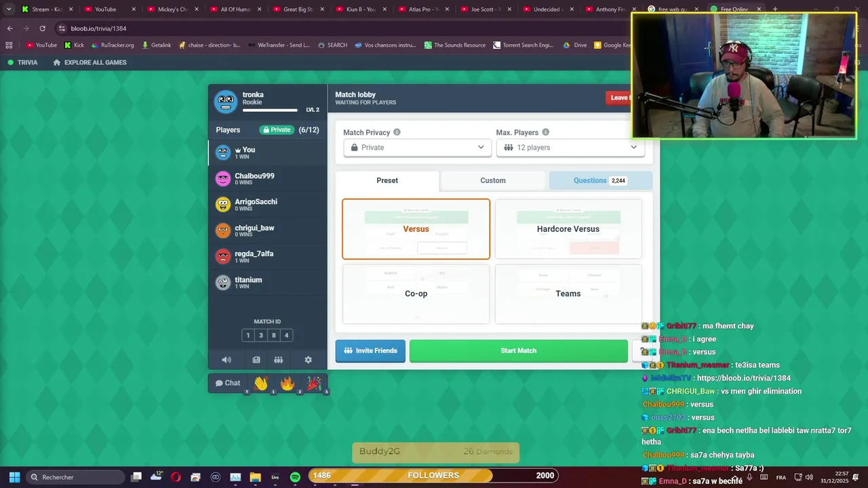
Task: Click the info icon next to Max. Players
Action: click(545, 132)
